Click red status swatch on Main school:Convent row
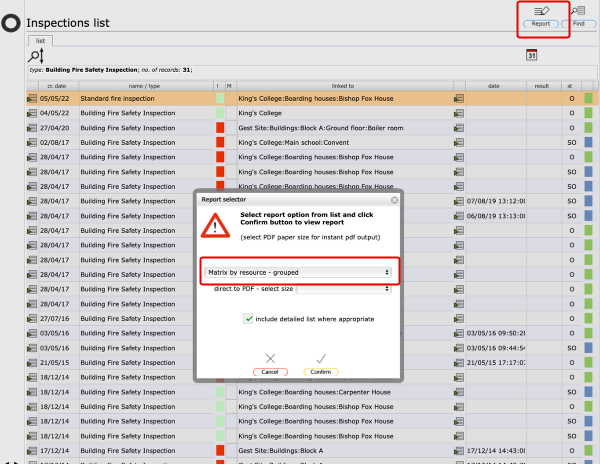600x464 pixels. 220,143
